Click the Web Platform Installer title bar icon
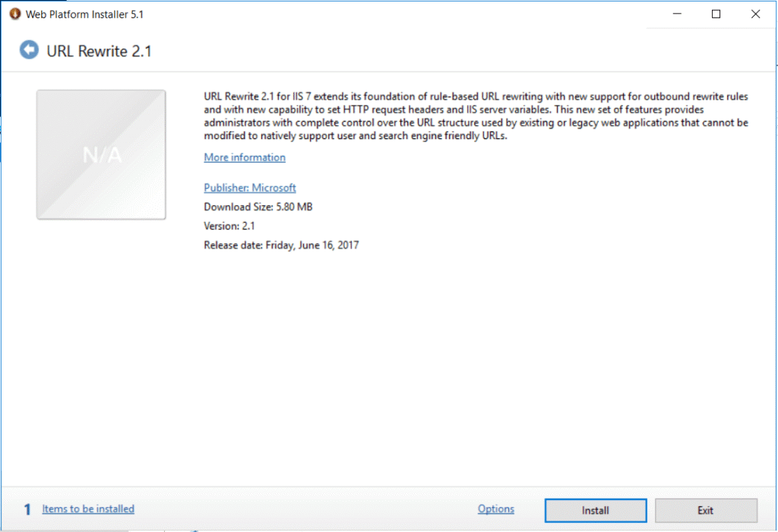Image resolution: width=778 pixels, height=532 pixels. point(14,14)
